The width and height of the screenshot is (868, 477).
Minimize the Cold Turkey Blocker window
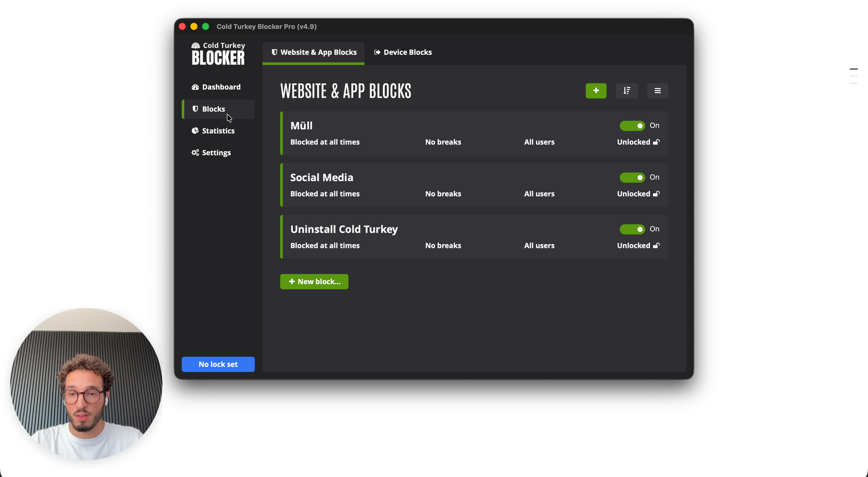pyautogui.click(x=194, y=27)
